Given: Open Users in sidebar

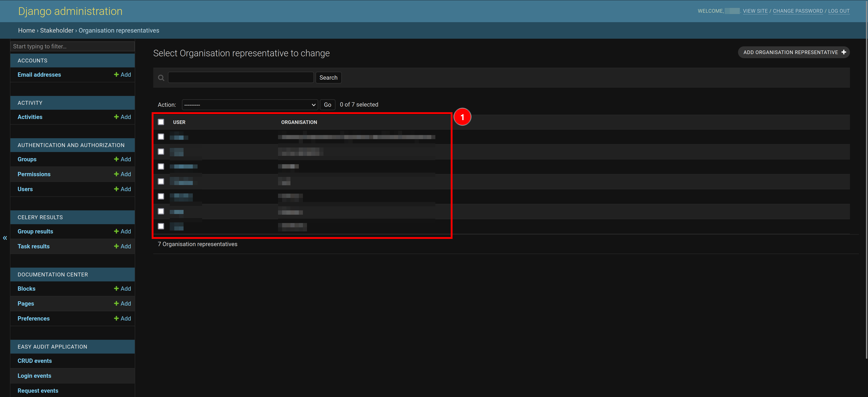Looking at the screenshot, I should click(x=25, y=189).
